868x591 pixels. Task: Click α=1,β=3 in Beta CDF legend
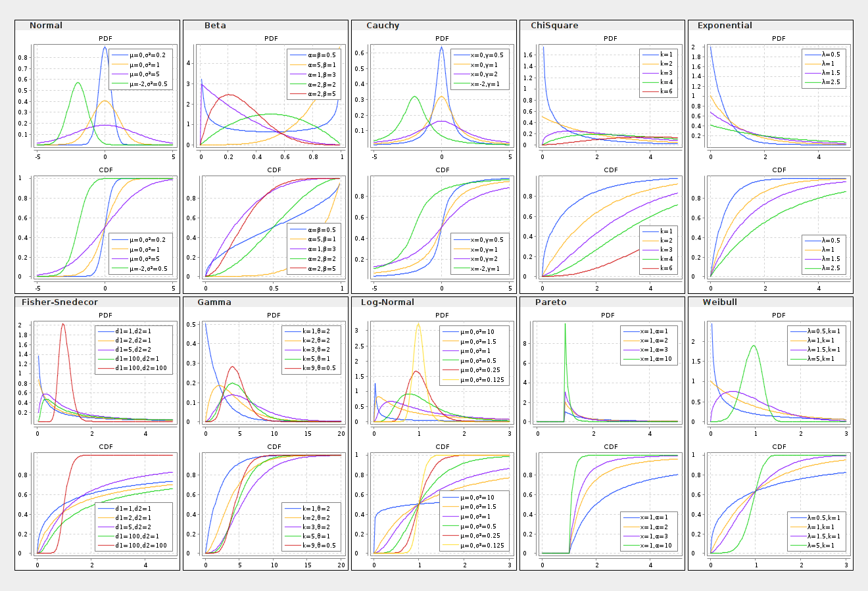tap(322, 249)
